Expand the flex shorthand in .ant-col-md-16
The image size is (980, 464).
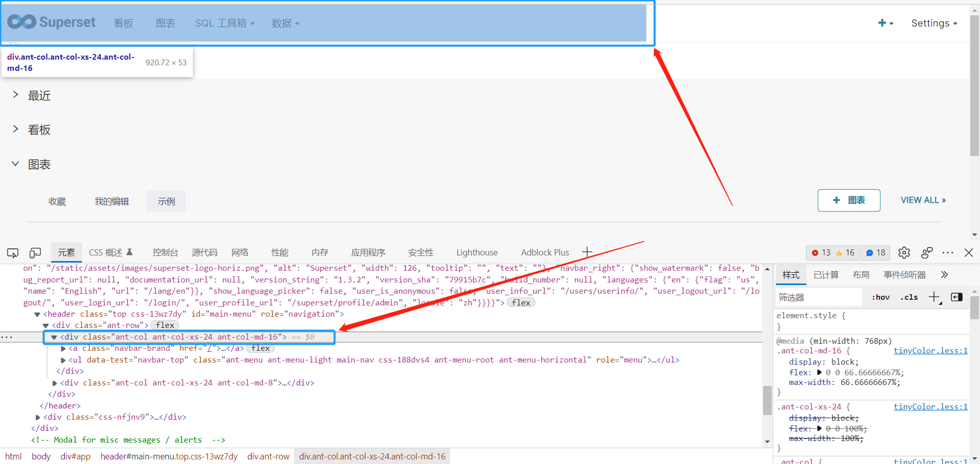[820, 373]
